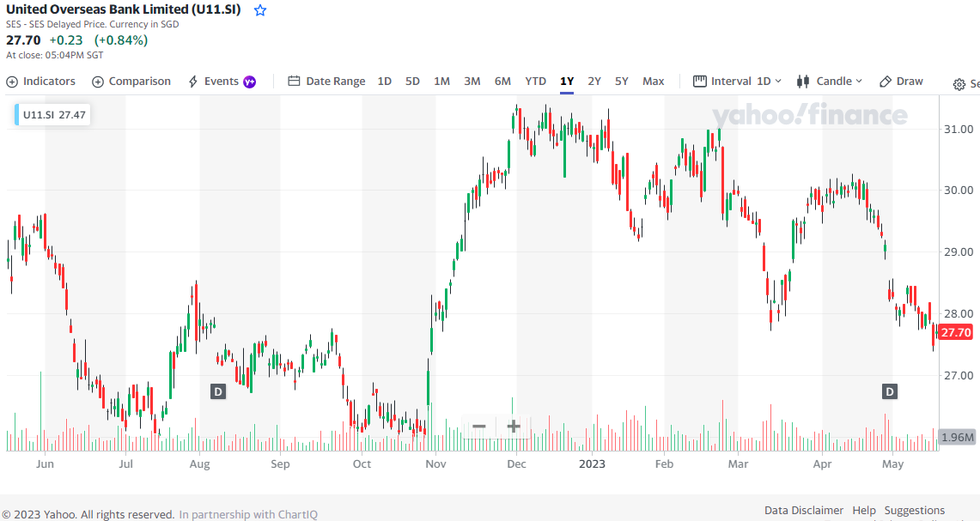The width and height of the screenshot is (980, 521).
Task: Click the +0.23 price change value
Action: coord(66,40)
